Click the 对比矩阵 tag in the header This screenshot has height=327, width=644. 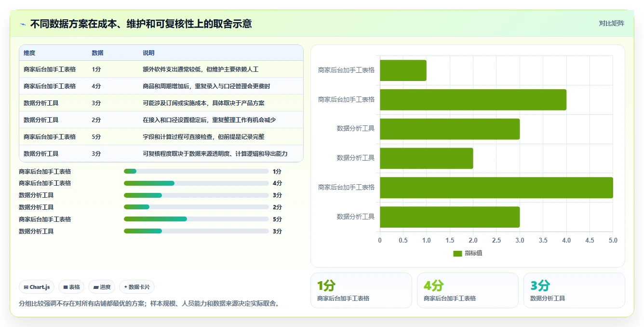click(x=611, y=23)
